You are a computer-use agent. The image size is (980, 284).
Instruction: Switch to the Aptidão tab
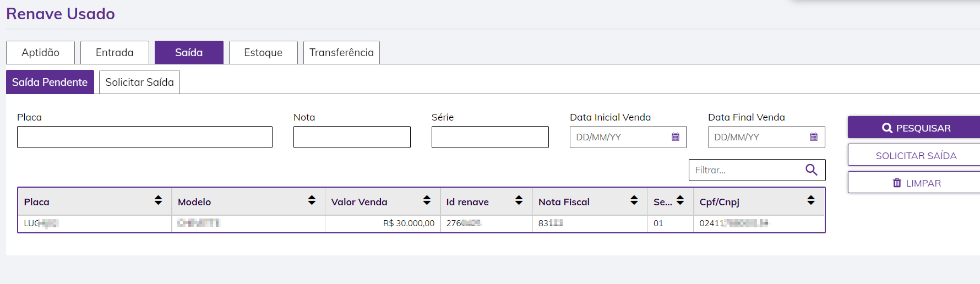pyautogui.click(x=40, y=52)
